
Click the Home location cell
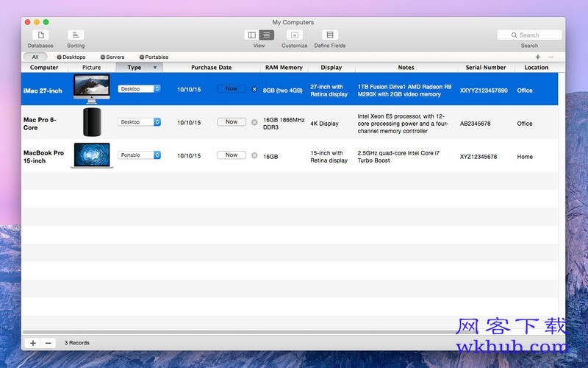click(x=525, y=157)
